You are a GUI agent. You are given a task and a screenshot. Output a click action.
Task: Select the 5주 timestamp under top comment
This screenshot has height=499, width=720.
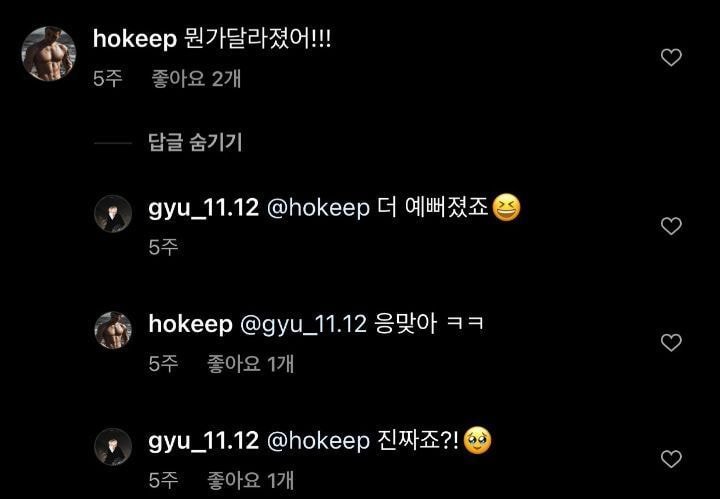108,79
